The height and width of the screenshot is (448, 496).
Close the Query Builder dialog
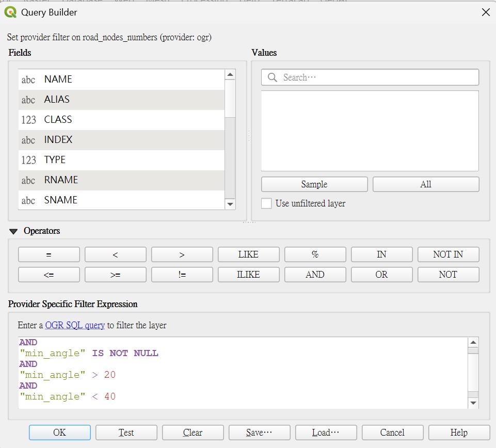pyautogui.click(x=486, y=12)
